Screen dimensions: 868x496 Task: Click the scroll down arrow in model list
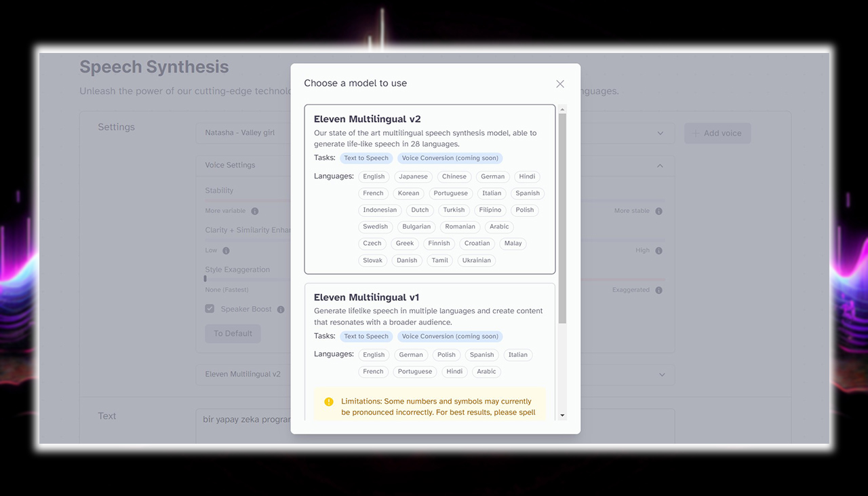pyautogui.click(x=562, y=415)
